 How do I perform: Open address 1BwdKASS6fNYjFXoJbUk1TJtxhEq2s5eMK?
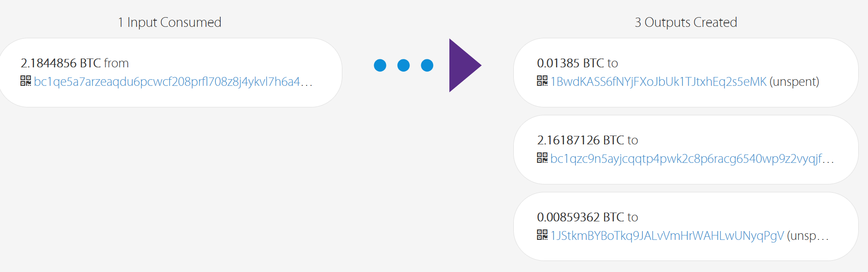click(658, 82)
